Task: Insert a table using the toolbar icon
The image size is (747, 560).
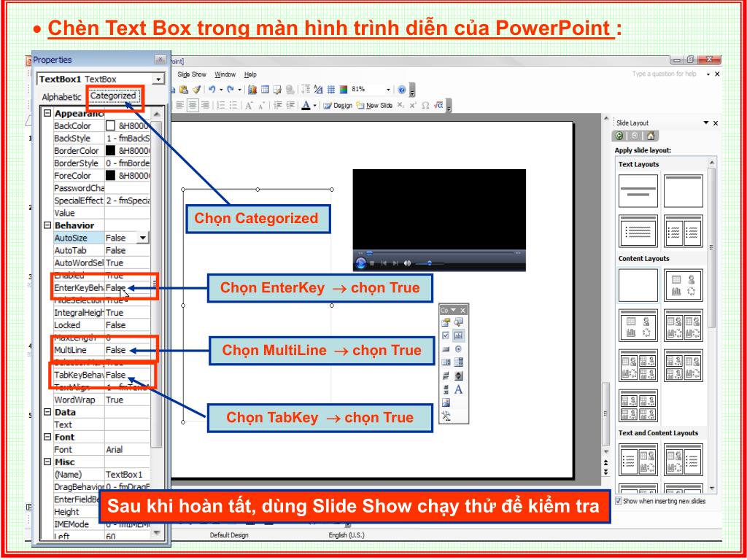Action: [265, 90]
